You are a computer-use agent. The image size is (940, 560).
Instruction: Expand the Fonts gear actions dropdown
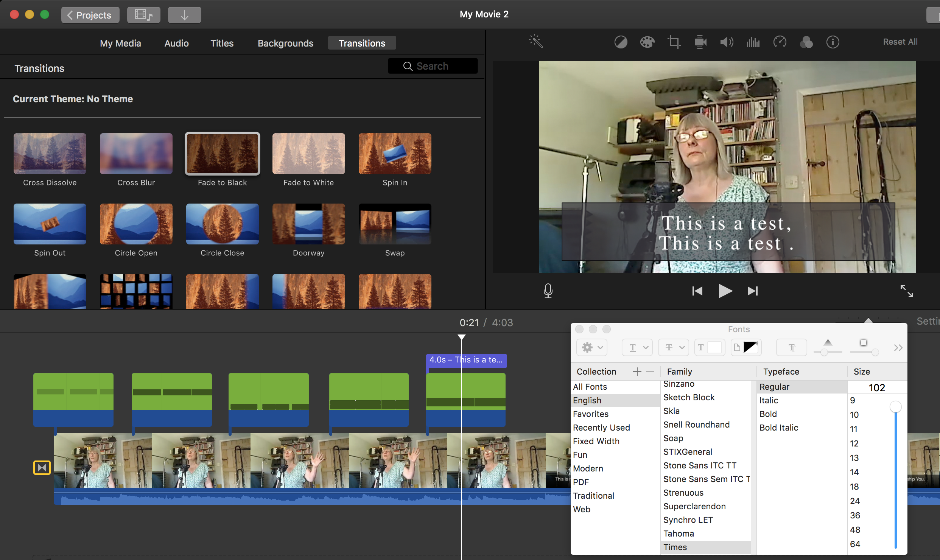[x=592, y=347]
